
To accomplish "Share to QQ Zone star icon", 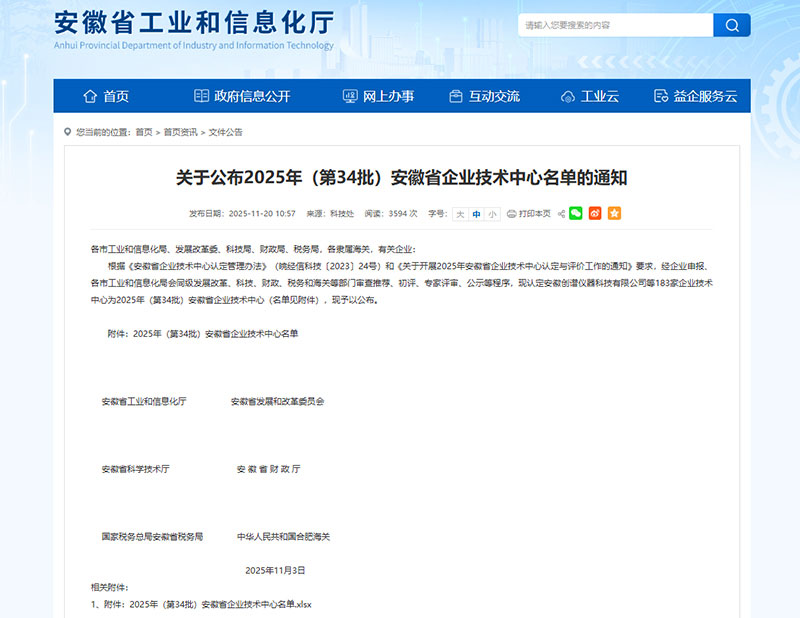I will (x=614, y=213).
